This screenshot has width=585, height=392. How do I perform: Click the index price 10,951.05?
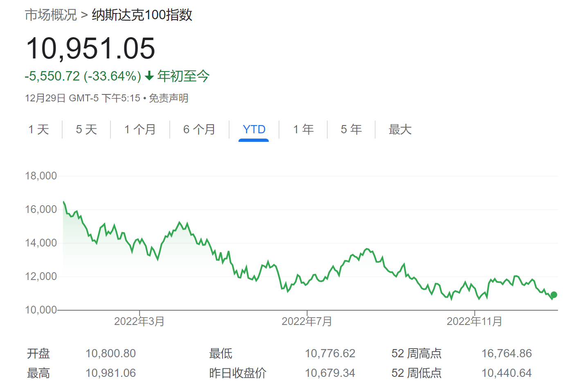90,49
